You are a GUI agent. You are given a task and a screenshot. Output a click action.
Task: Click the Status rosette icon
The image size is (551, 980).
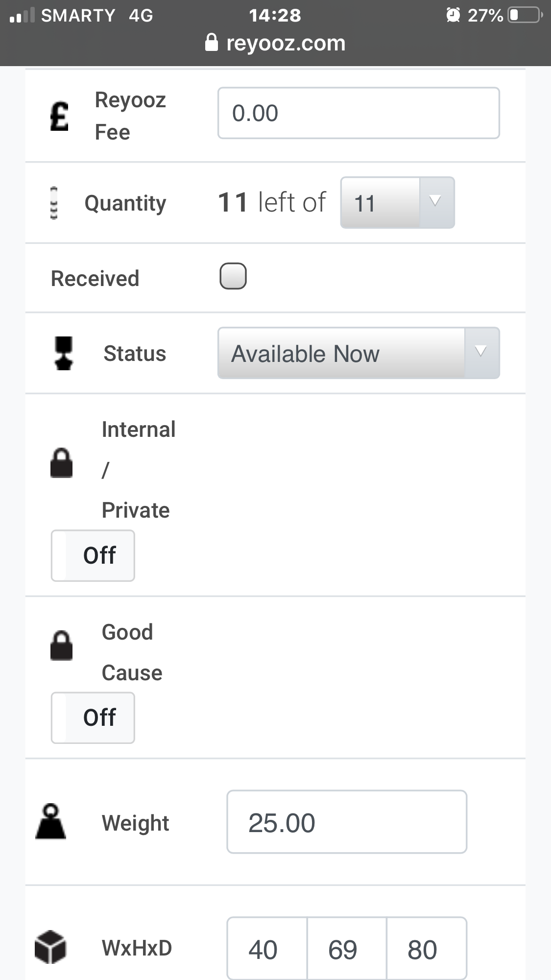(64, 353)
